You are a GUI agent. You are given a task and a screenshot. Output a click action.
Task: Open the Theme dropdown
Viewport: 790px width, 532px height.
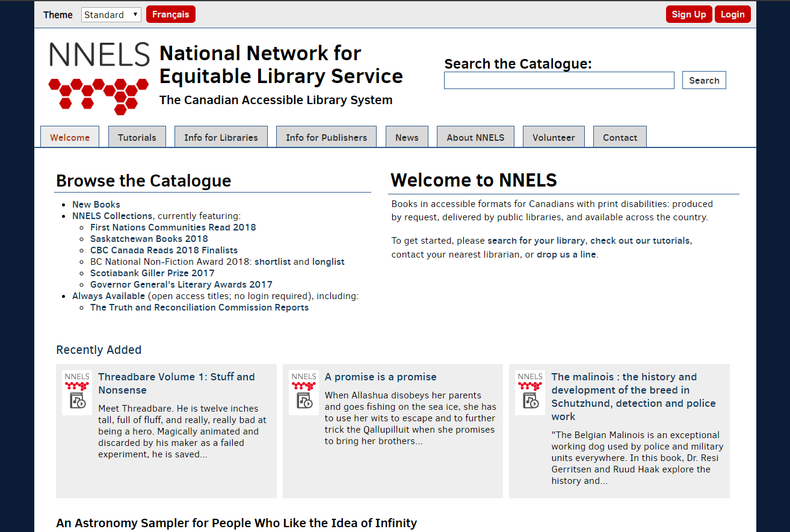click(111, 14)
